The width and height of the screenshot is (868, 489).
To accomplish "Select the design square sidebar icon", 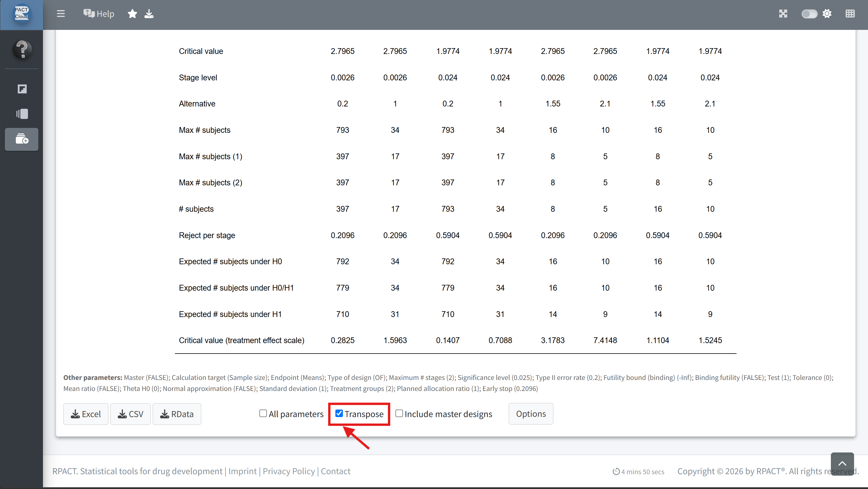I will click(x=22, y=89).
